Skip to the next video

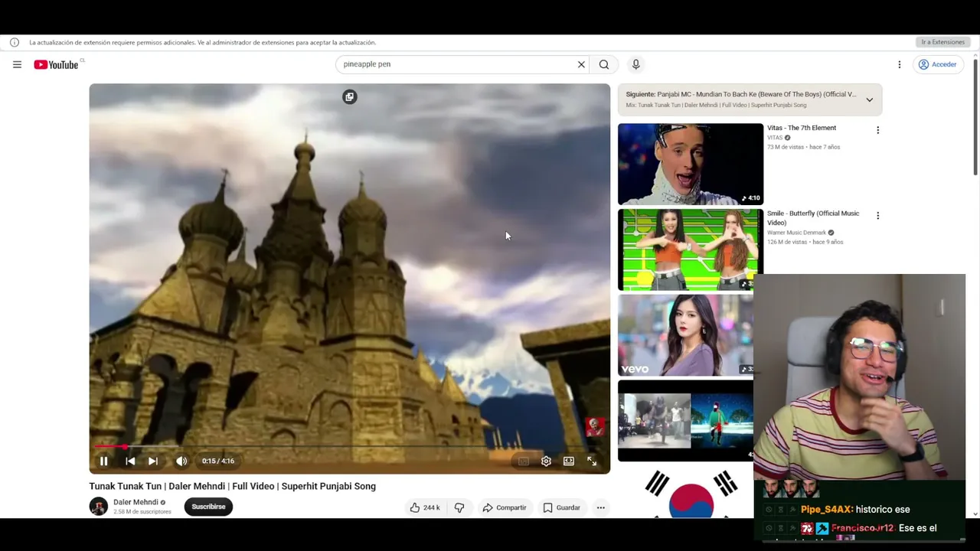coord(153,461)
